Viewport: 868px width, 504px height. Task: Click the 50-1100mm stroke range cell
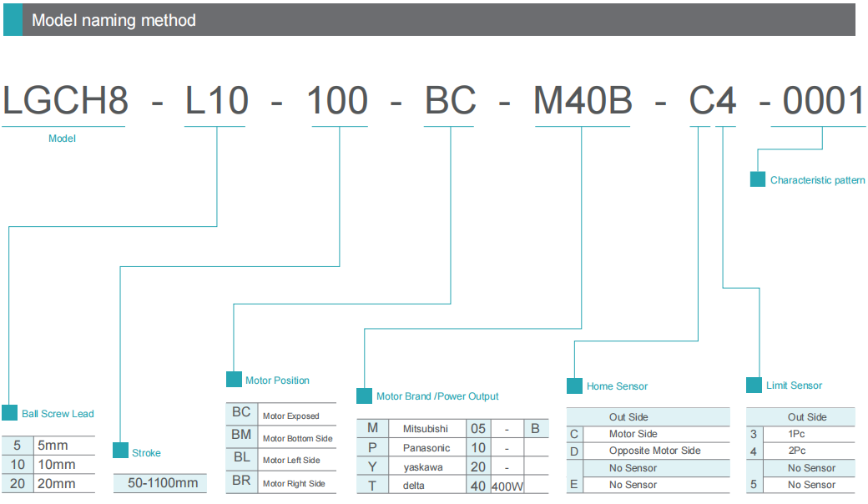pyautogui.click(x=162, y=483)
